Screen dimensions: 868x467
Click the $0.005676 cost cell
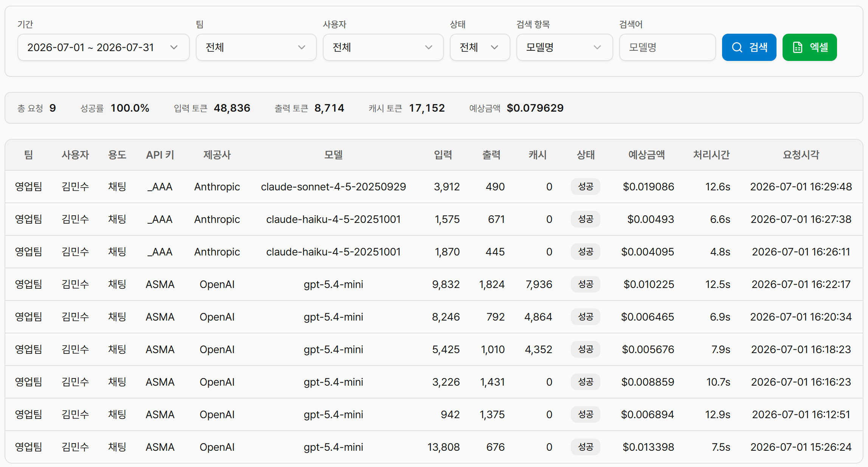coord(648,349)
